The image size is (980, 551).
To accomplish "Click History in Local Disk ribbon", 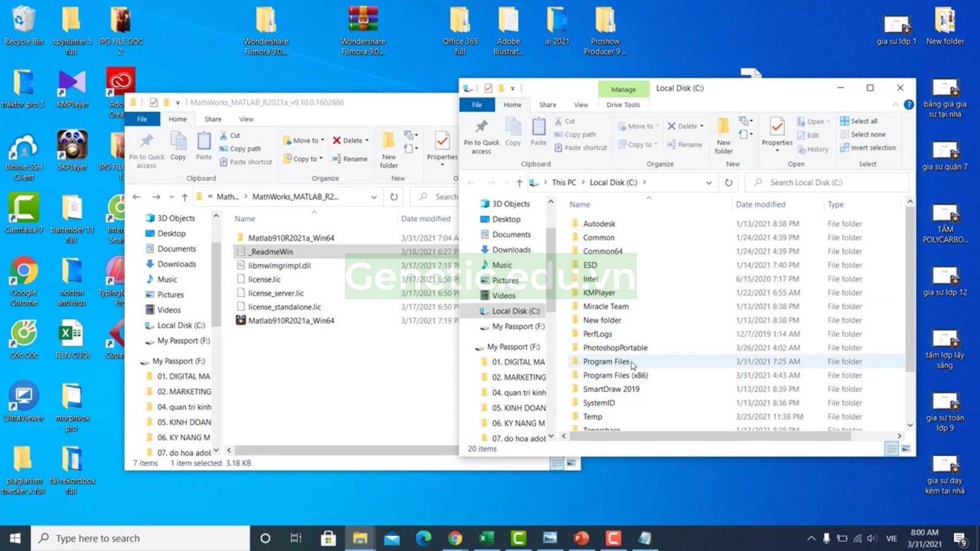I will click(813, 149).
